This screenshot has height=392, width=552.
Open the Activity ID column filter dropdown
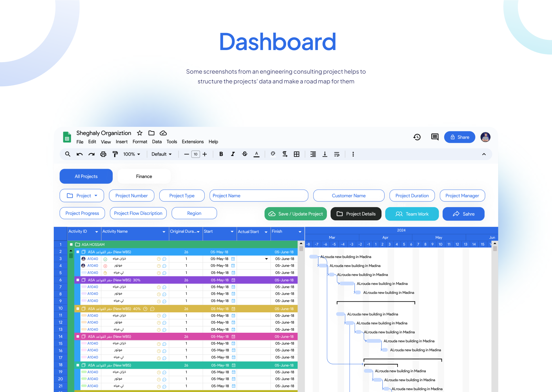[x=97, y=231]
